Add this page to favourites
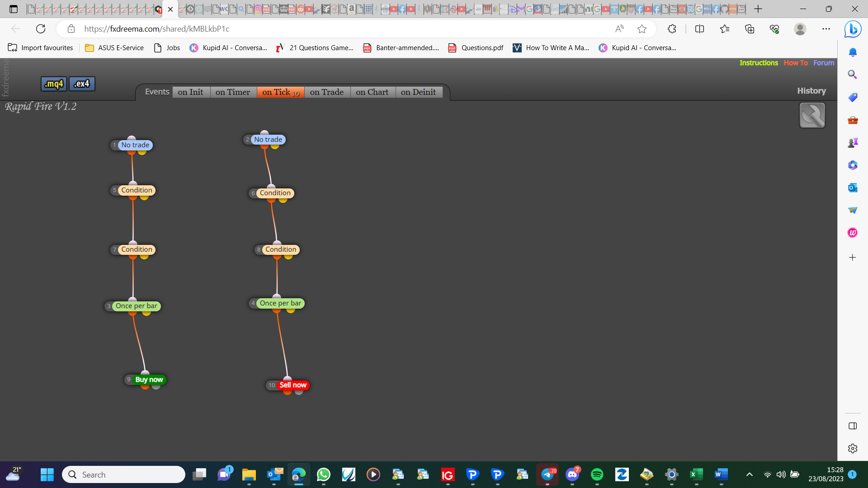The width and height of the screenshot is (868, 488). (642, 29)
